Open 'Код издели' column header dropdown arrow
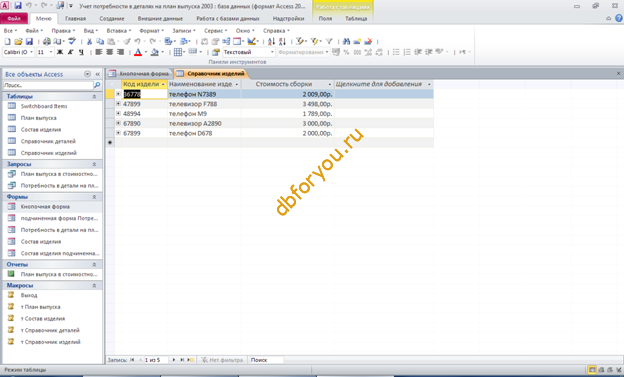Image resolution: width=624 pixels, height=377 pixels. pos(163,84)
